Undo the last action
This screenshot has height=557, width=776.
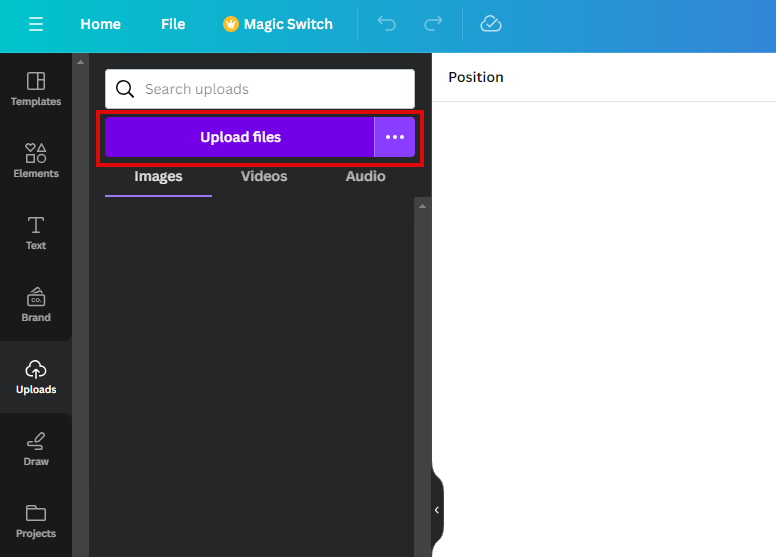(x=387, y=23)
